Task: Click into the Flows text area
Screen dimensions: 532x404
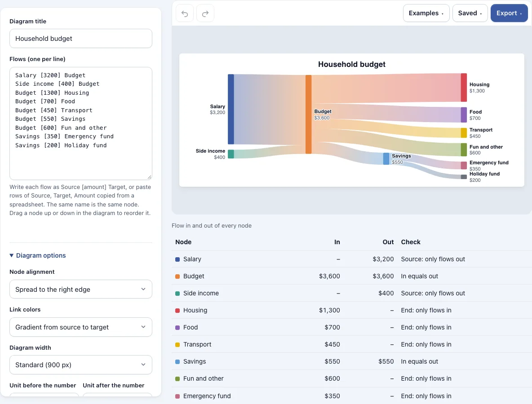Action: (81, 123)
